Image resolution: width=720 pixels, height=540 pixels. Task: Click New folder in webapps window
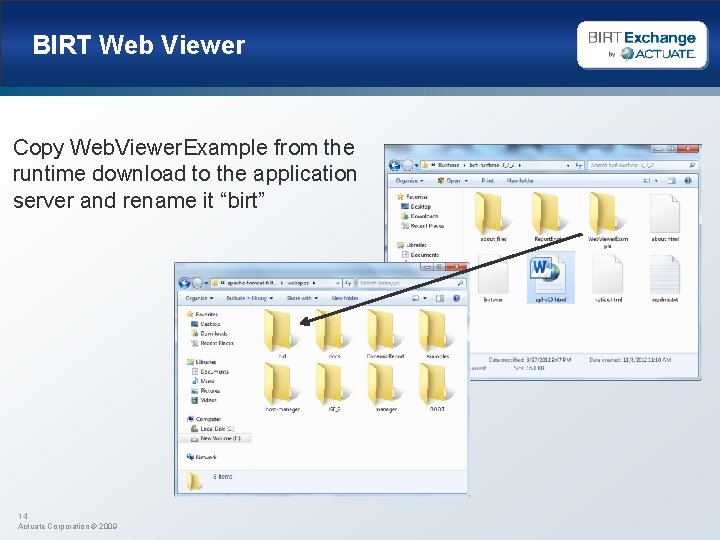[345, 298]
